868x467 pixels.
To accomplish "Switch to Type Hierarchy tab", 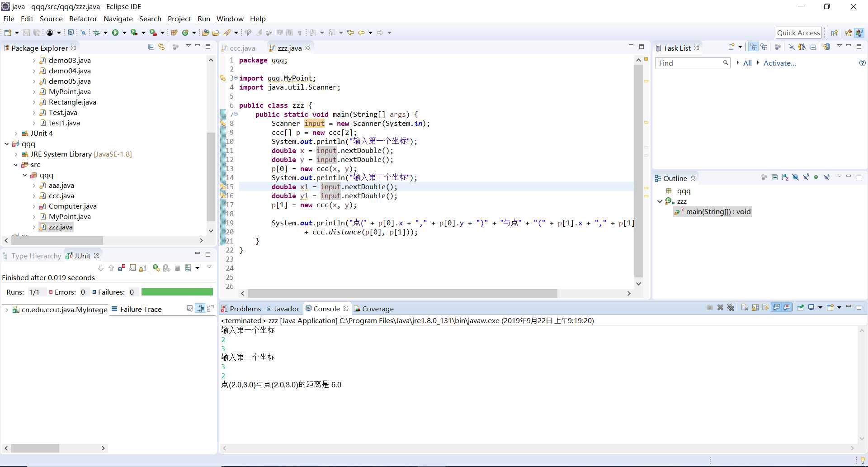I will pyautogui.click(x=32, y=256).
